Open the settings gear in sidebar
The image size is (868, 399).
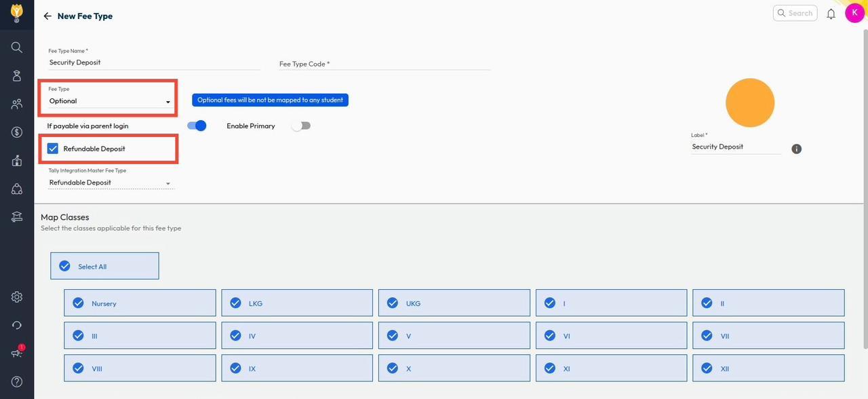(x=17, y=297)
